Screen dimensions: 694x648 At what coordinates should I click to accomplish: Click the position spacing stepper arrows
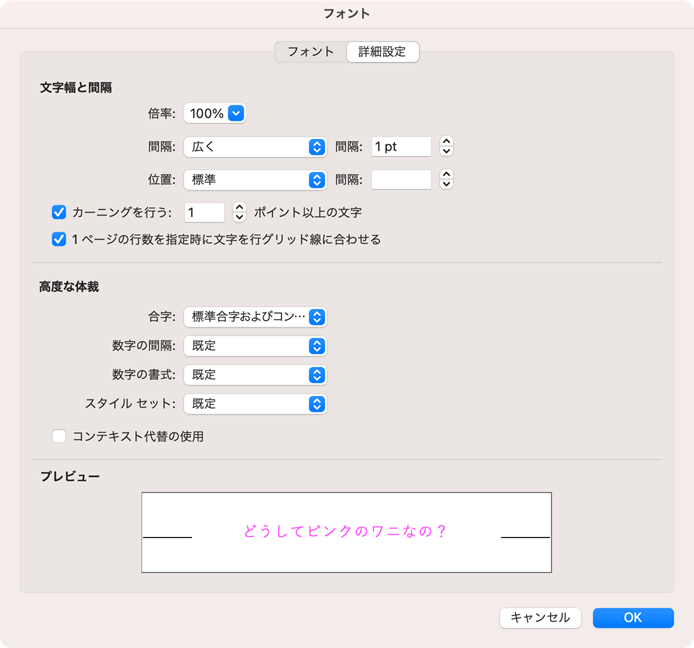pyautogui.click(x=447, y=180)
